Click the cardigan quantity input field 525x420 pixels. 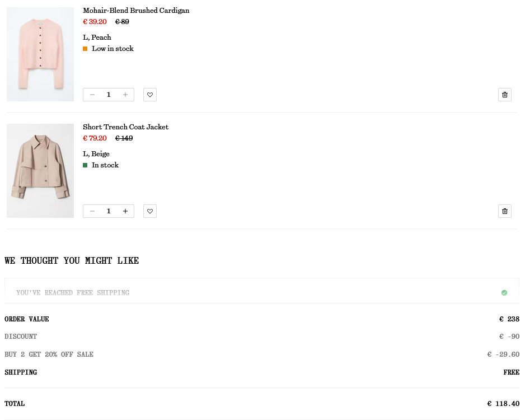109,95
